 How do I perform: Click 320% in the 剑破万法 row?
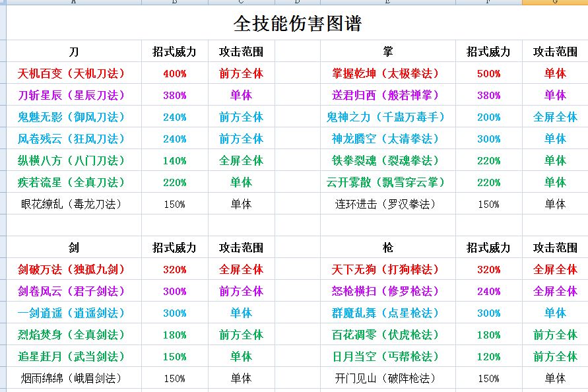click(175, 269)
